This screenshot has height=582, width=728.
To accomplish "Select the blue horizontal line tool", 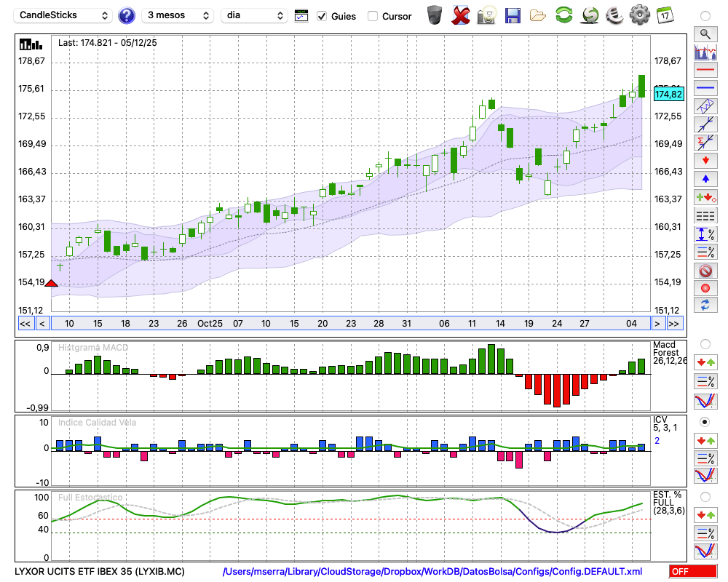I will point(705,88).
